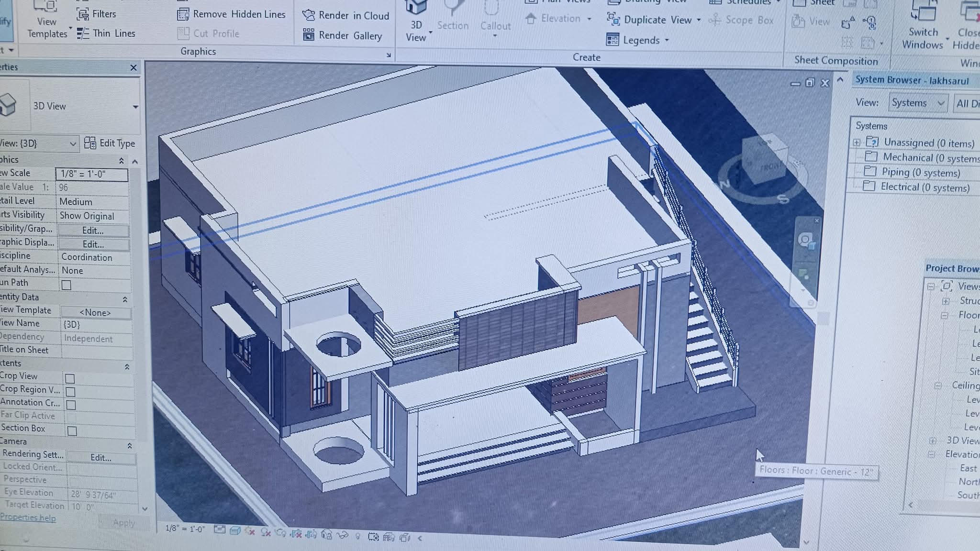Viewport: 980px width, 551px height.
Task: Click Remove Hidden Lines tool
Action: [x=231, y=14]
